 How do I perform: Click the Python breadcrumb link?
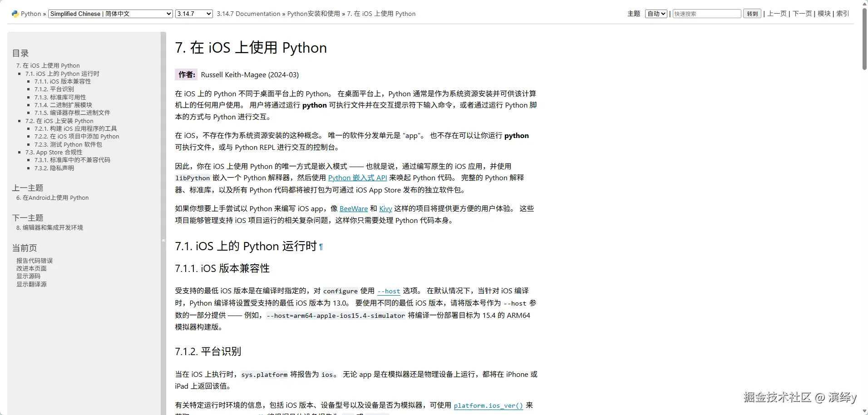tap(31, 14)
